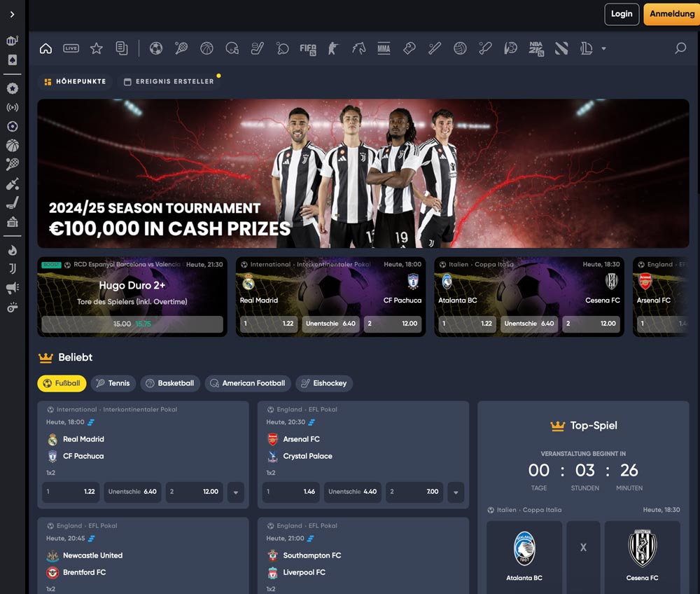Screen dimensions: 700x594
Task: Select the ice hockey stick icon in the left sidebar
Action: tap(13, 202)
